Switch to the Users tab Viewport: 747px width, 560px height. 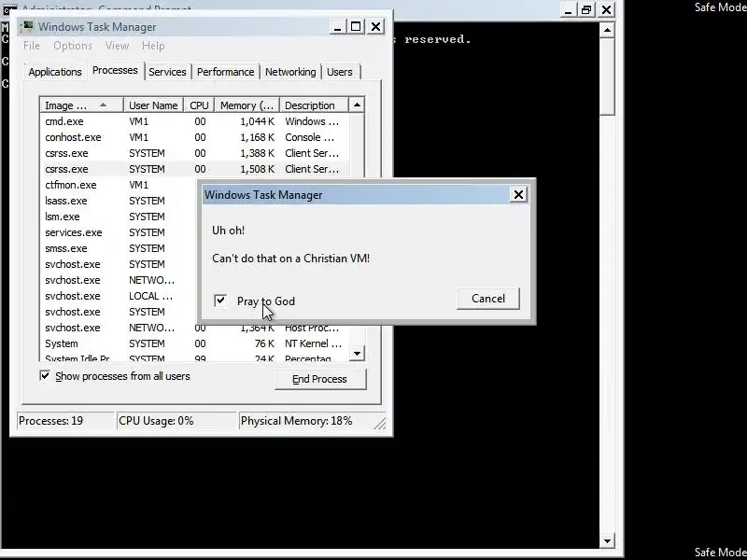(x=340, y=72)
